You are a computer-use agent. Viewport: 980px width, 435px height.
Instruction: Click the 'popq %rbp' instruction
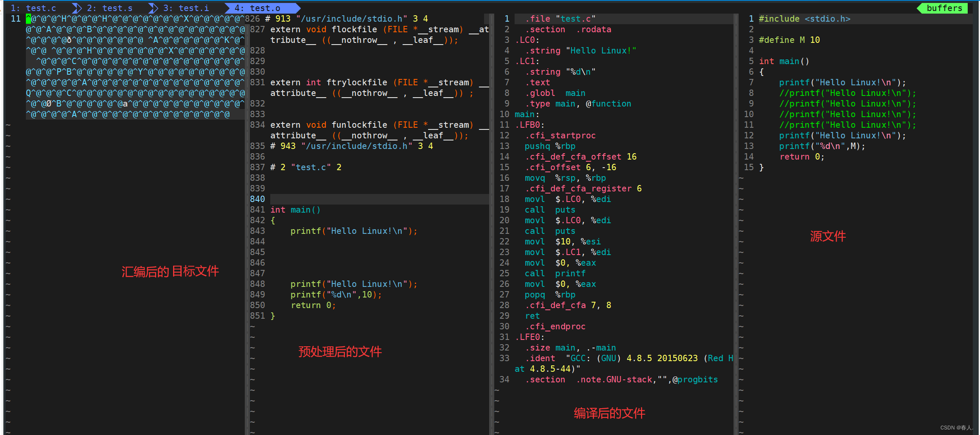550,295
